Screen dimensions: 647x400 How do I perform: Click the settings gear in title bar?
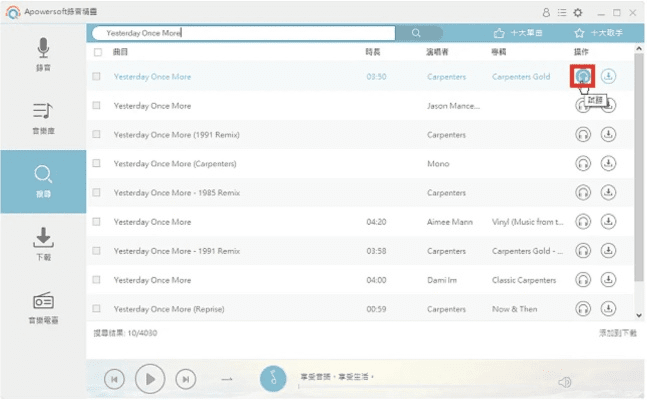[577, 13]
